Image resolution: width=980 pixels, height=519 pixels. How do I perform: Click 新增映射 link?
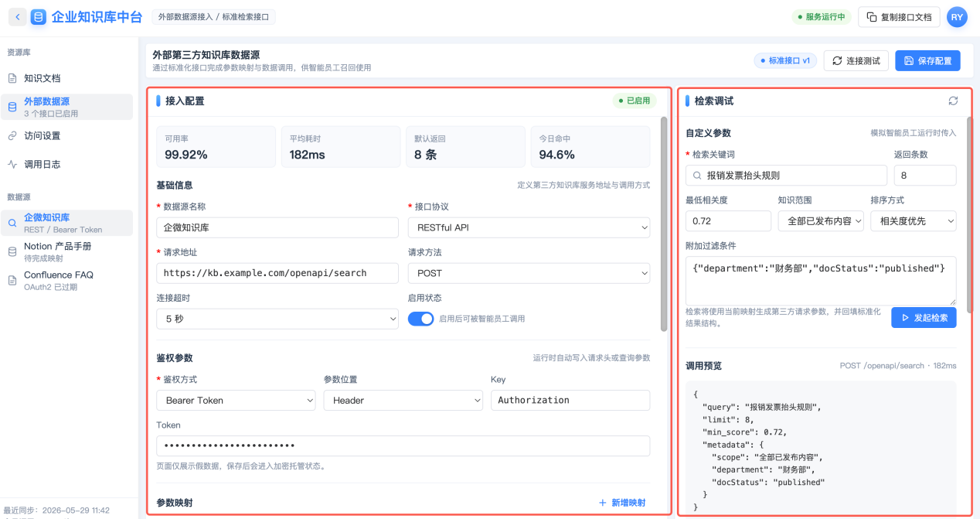(x=622, y=503)
